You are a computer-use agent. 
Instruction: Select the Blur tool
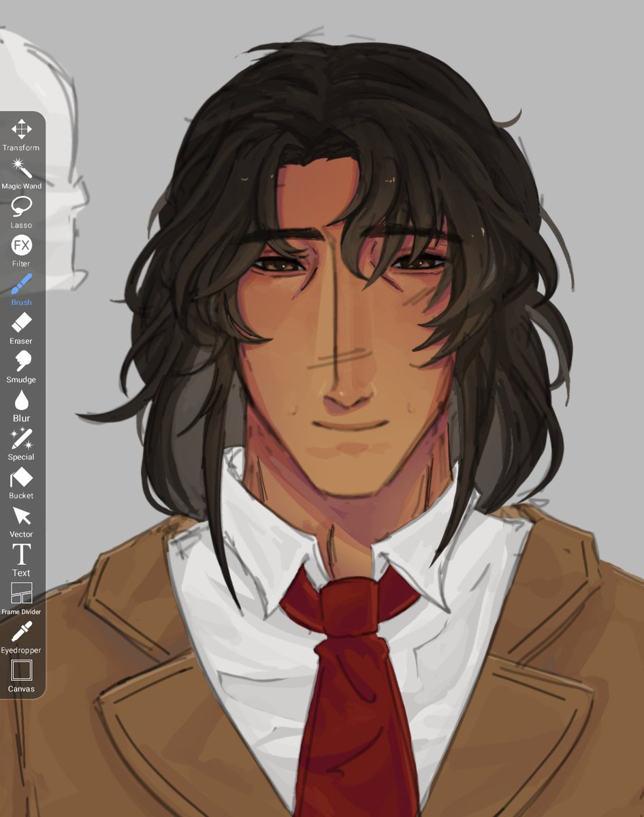click(21, 406)
